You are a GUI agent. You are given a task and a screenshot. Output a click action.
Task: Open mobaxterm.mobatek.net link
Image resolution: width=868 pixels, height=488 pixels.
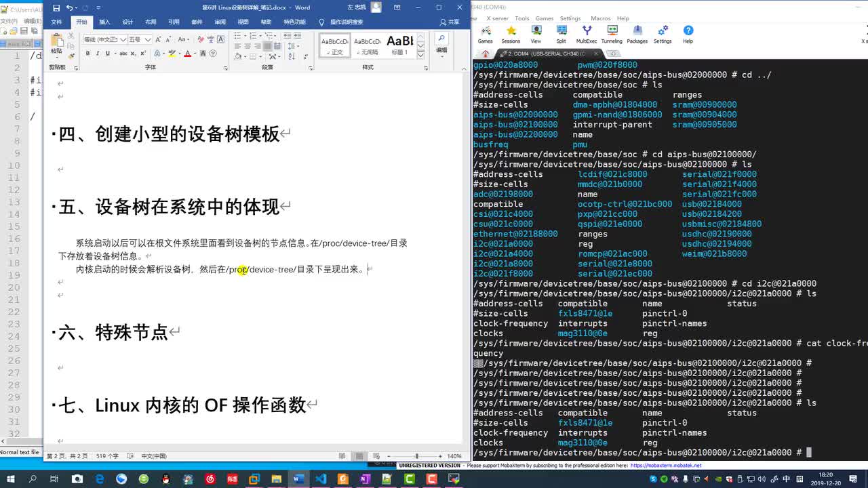point(666,466)
